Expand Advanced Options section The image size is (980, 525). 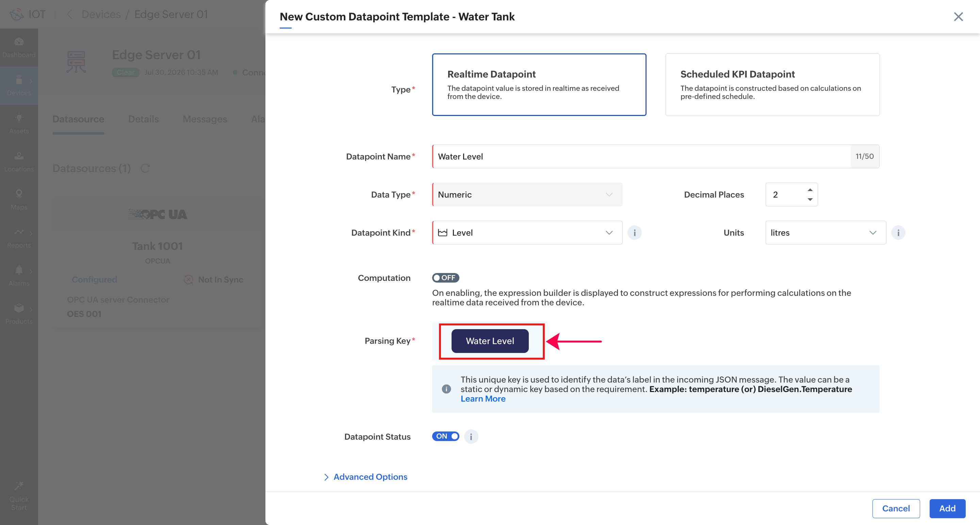tap(365, 477)
